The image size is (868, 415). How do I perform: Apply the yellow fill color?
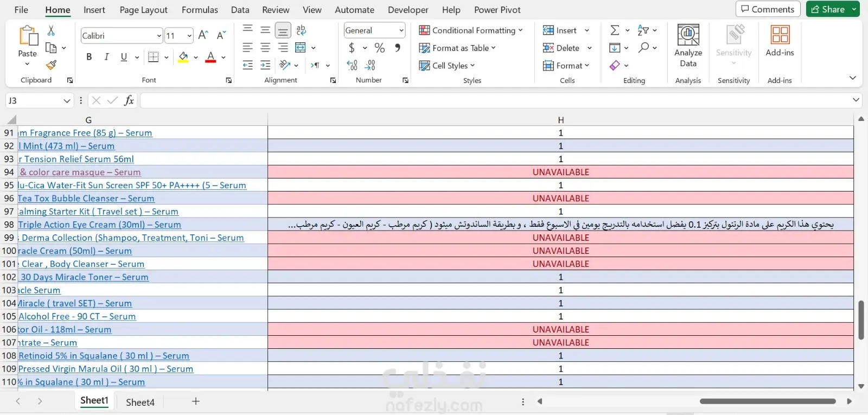click(x=183, y=57)
